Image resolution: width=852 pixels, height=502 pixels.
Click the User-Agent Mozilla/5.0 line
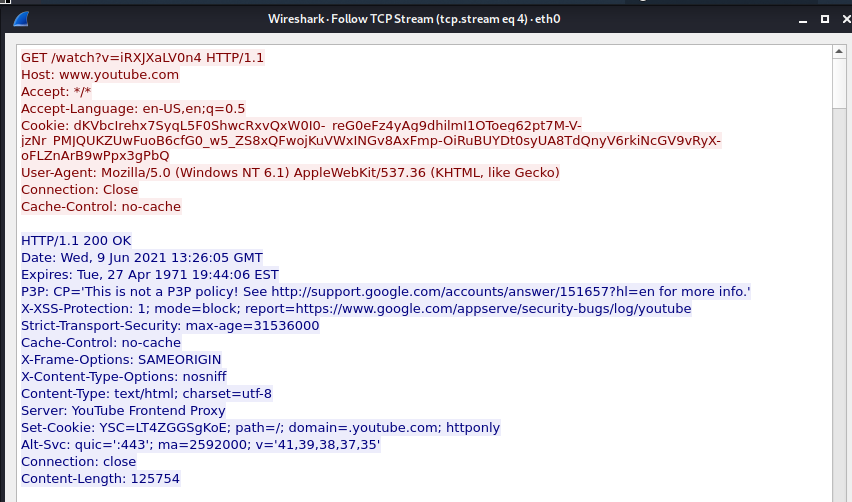[290, 173]
